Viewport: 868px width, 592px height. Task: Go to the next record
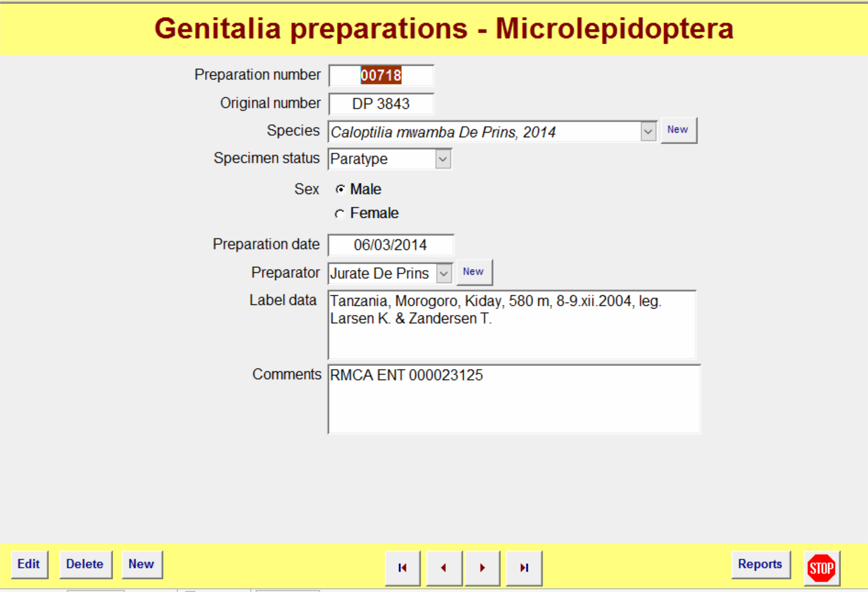pyautogui.click(x=482, y=568)
